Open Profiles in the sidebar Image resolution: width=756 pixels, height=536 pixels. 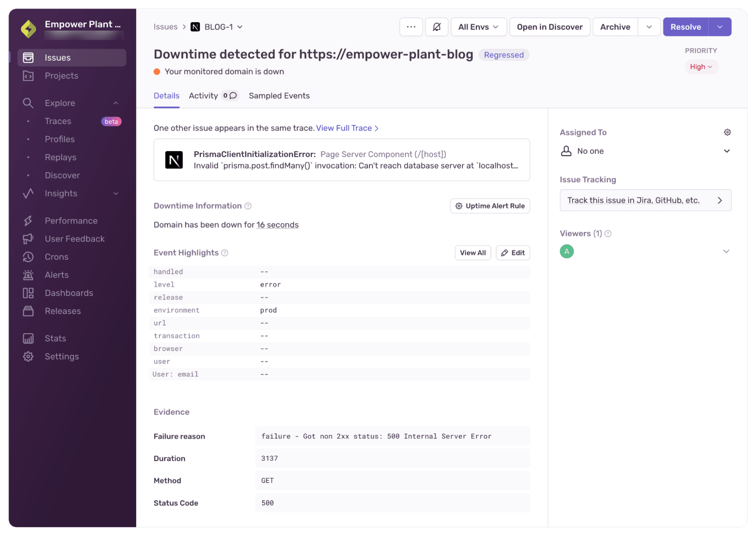coord(60,139)
